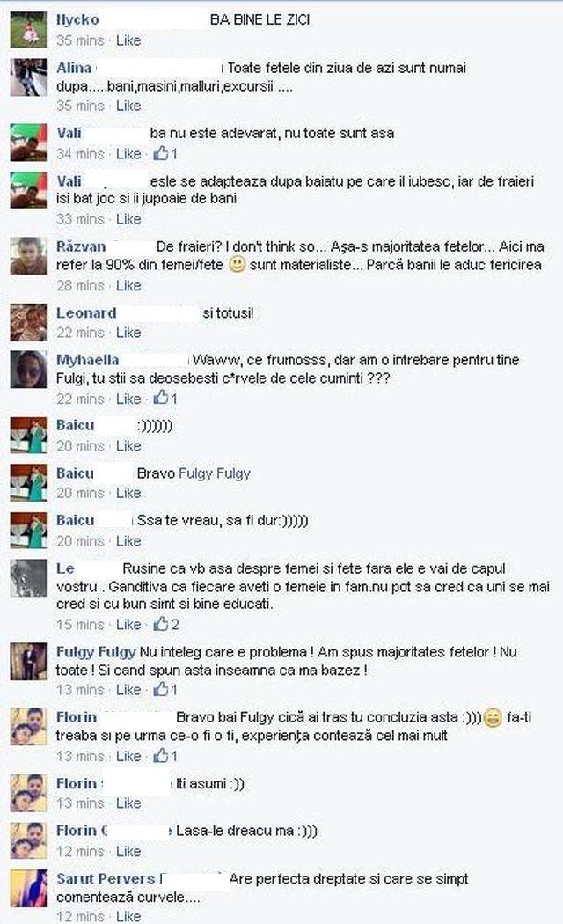Like Alina's comment about fetele
563x924 pixels.
pyautogui.click(x=128, y=106)
